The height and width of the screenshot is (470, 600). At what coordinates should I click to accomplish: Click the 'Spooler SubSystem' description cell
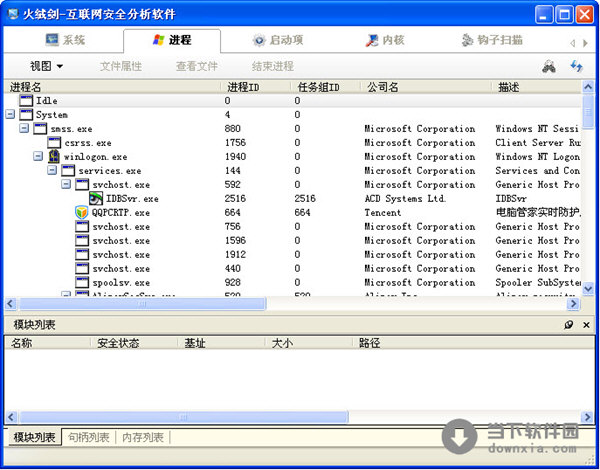pyautogui.click(x=538, y=282)
